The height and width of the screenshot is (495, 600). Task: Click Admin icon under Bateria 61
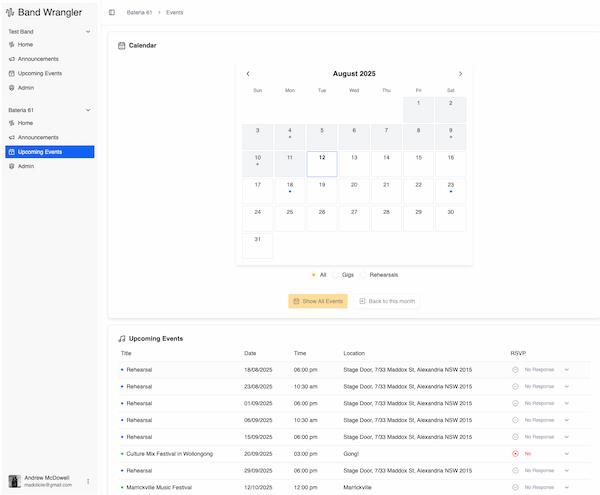12,166
